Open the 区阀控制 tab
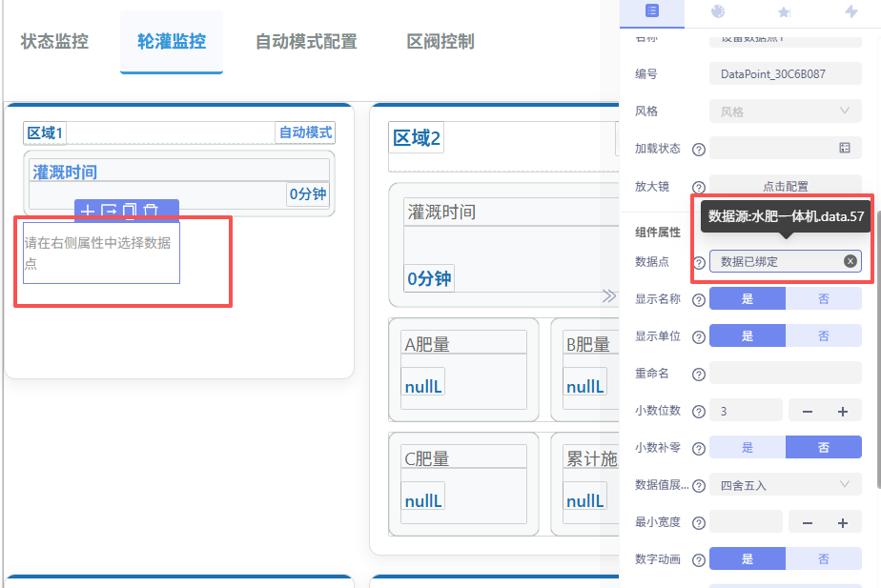This screenshot has width=881, height=588. 440,41
